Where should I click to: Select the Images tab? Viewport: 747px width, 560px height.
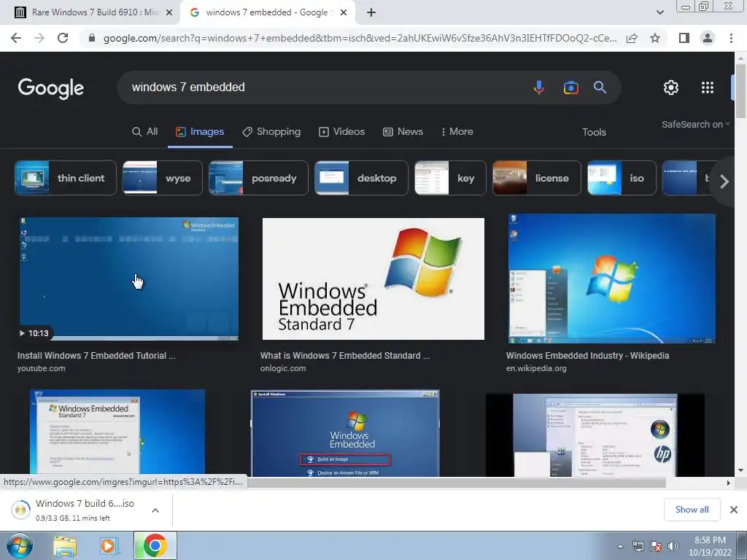[x=200, y=132]
